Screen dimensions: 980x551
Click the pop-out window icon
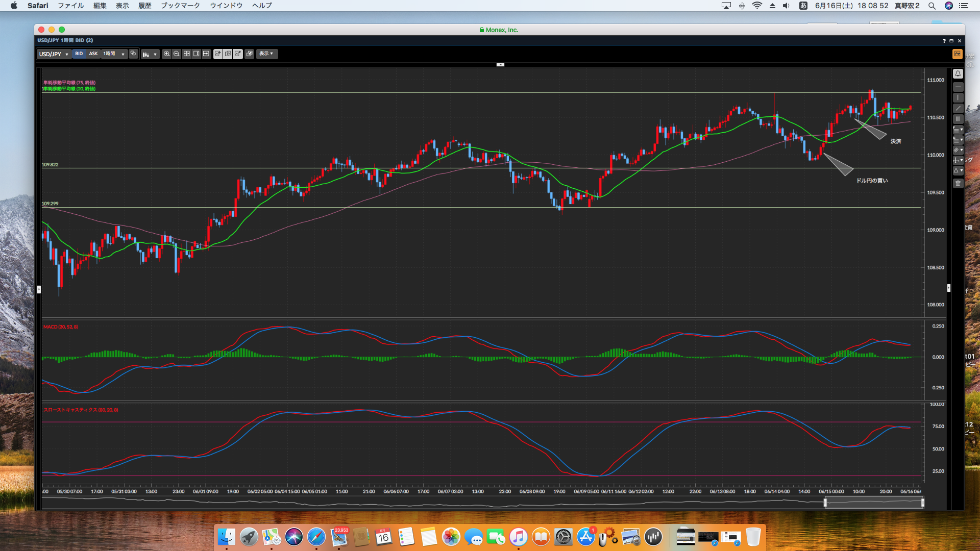coord(250,54)
